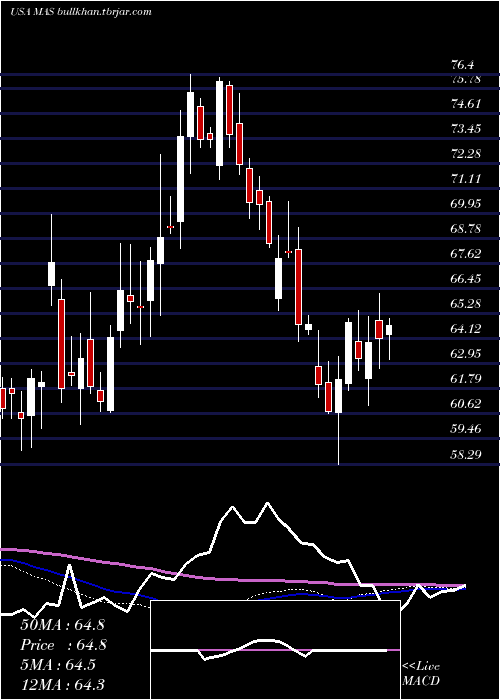Click the 'USA MAS bullkhan.tbrjar.com' title text
The width and height of the screenshot is (500, 700).
pos(81,12)
